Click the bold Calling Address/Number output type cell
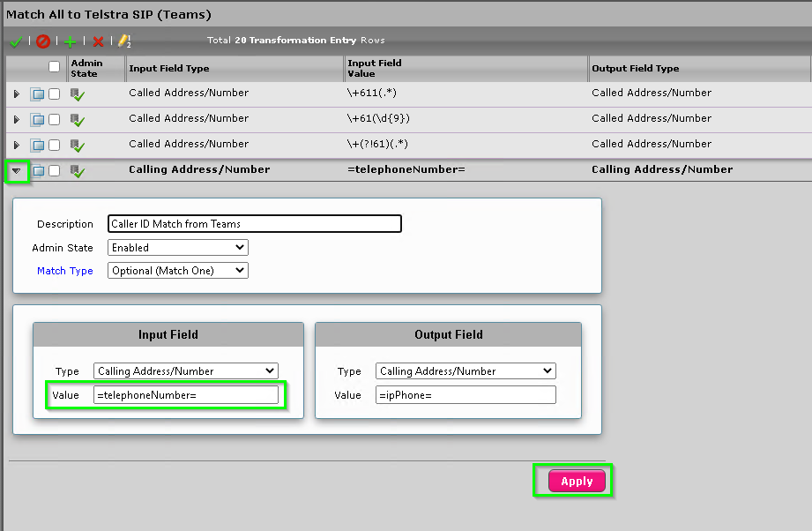This screenshot has width=812, height=531. pyautogui.click(x=662, y=169)
